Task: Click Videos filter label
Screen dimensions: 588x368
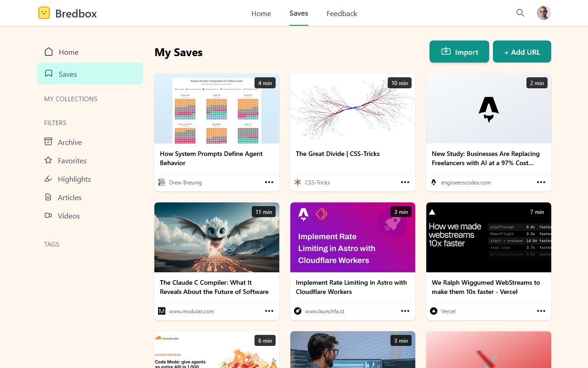Action: pyautogui.click(x=69, y=216)
